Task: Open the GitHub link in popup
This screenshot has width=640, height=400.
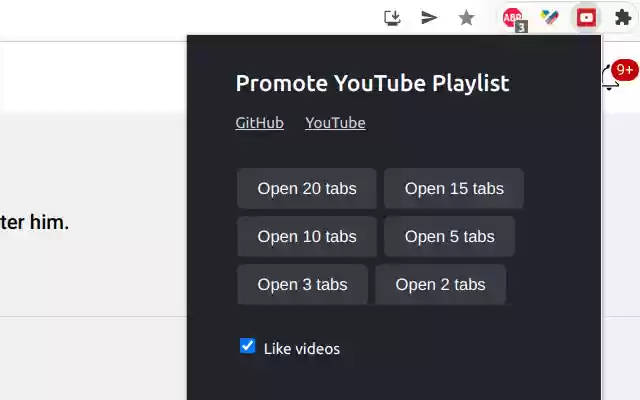Action: click(260, 123)
